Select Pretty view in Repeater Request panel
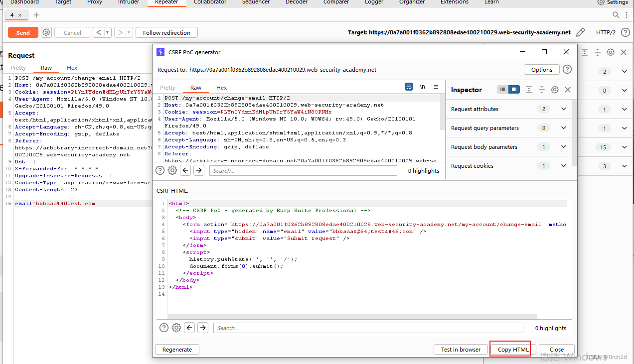The image size is (634, 364). coord(18,68)
